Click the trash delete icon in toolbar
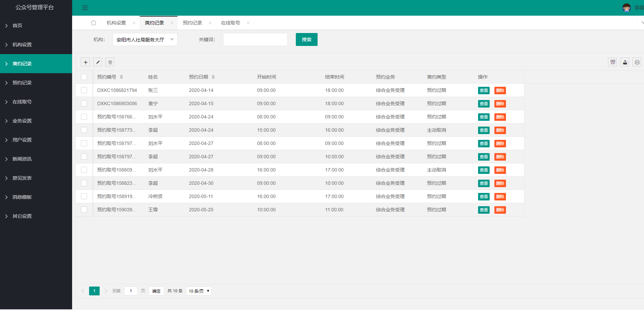The image size is (644, 310). coord(110,62)
